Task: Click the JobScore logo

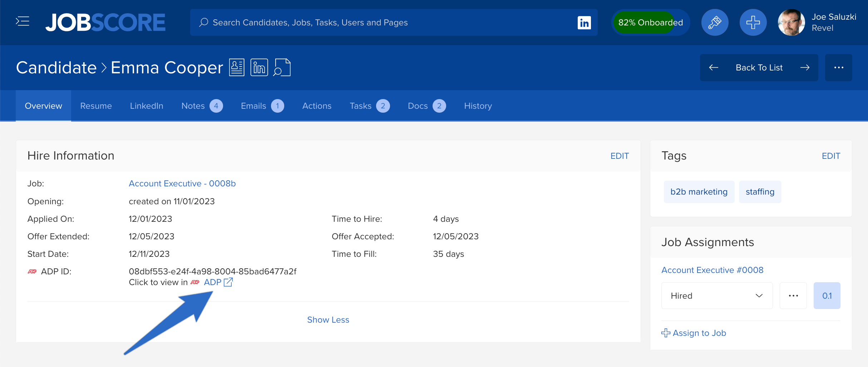Action: pyautogui.click(x=105, y=22)
